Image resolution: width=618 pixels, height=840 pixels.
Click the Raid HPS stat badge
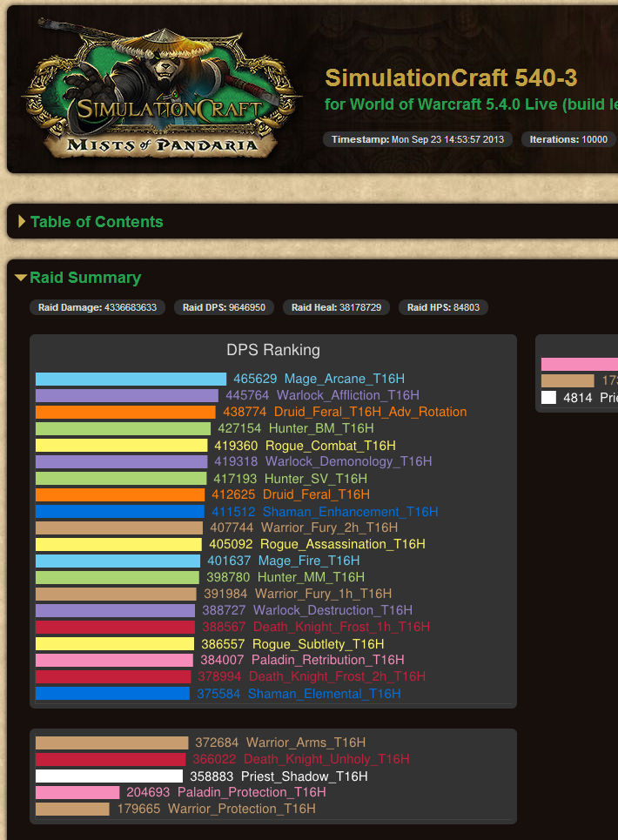(x=444, y=307)
